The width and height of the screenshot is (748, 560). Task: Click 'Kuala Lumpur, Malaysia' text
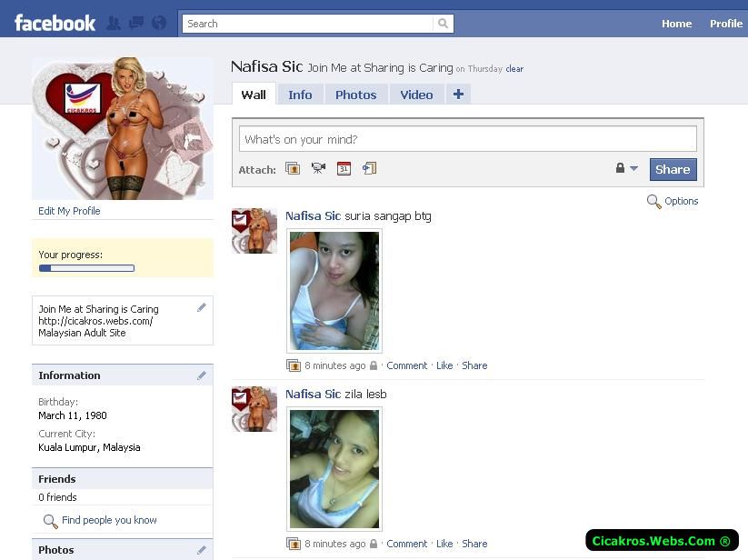(89, 447)
